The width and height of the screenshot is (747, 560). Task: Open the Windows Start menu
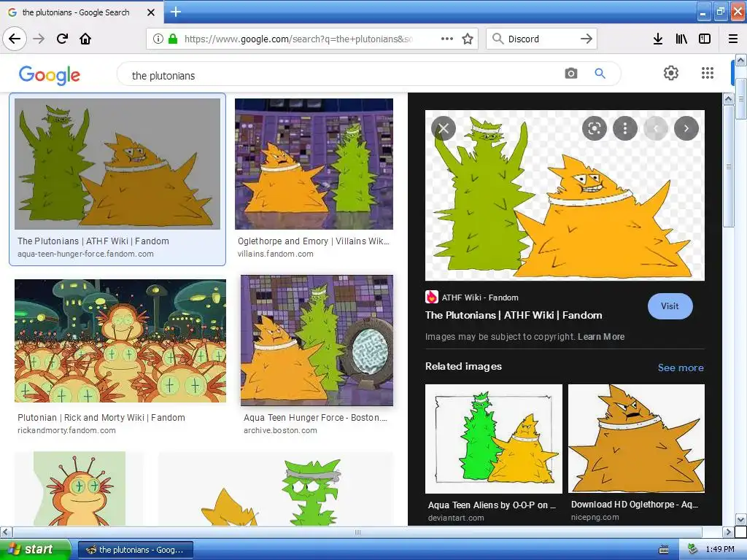click(x=35, y=549)
